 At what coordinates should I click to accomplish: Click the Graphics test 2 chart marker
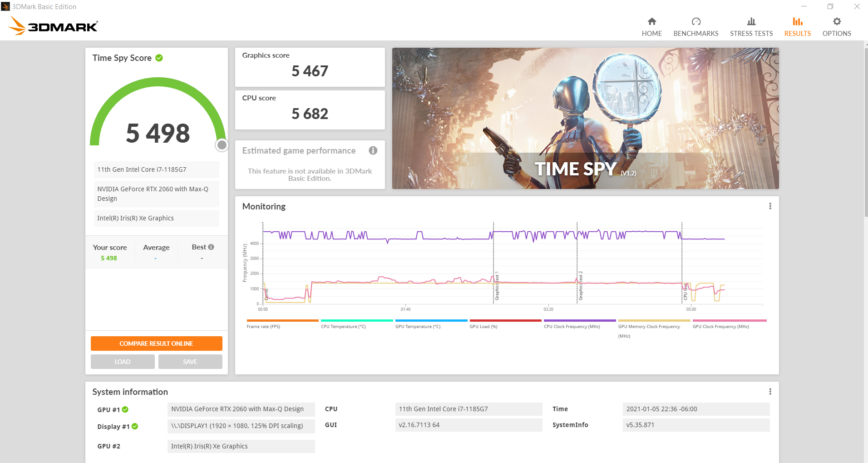click(x=581, y=286)
